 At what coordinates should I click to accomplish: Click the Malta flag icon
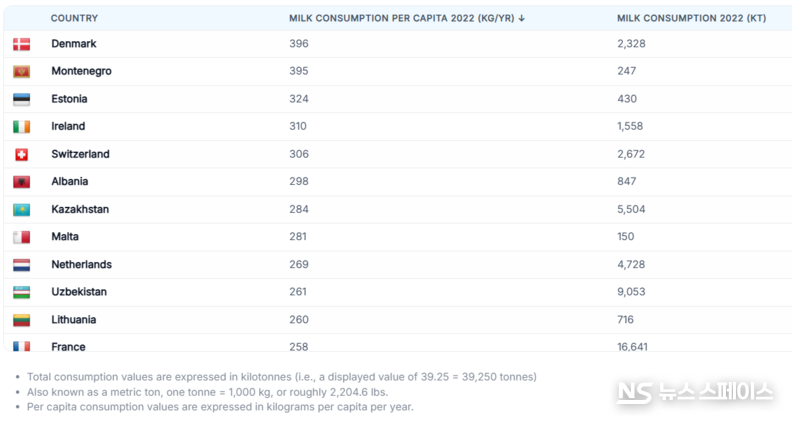coord(21,237)
